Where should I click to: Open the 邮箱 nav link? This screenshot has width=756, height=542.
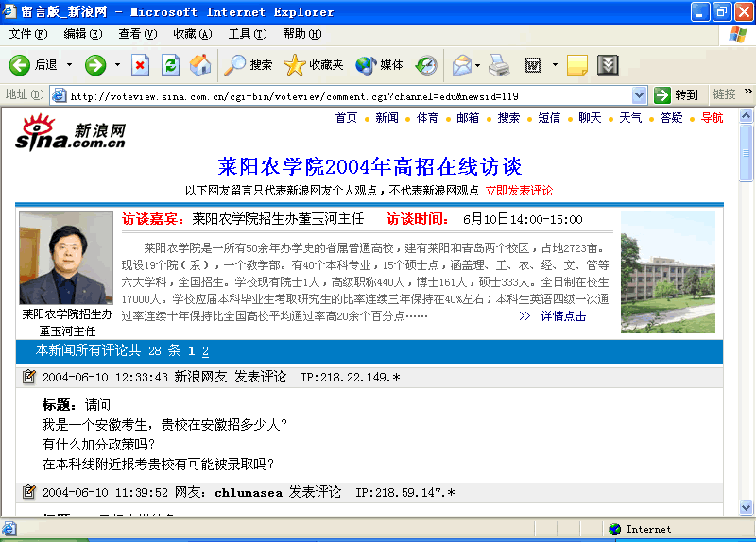point(468,118)
